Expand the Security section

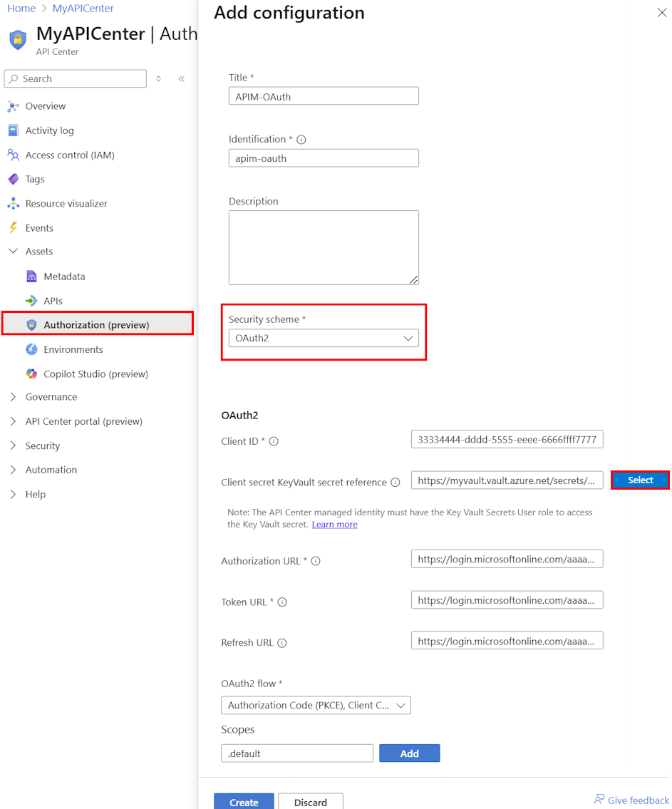(14, 445)
